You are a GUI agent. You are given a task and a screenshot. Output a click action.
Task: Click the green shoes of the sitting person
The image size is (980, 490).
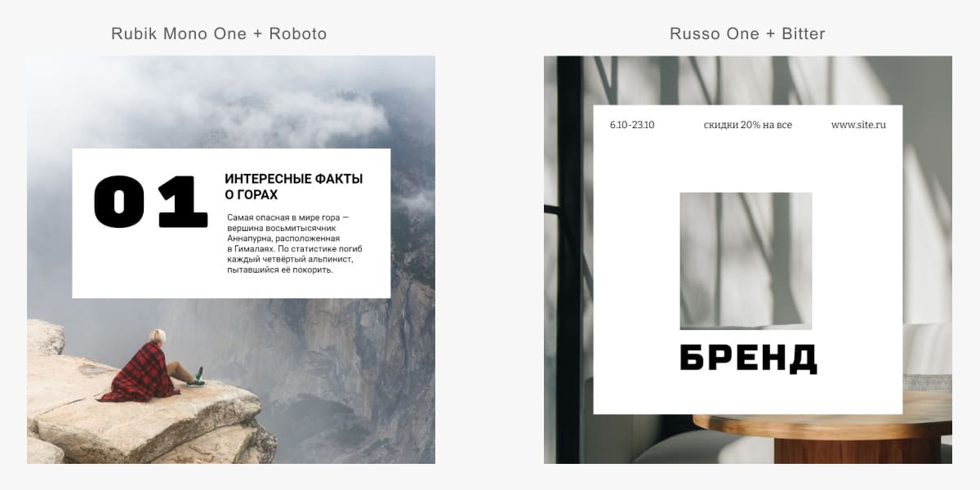[x=196, y=379]
